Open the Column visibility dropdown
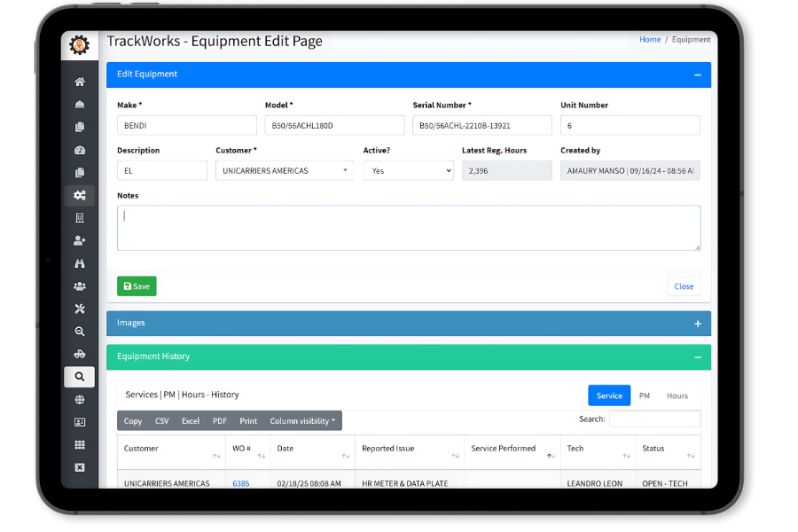The height and width of the screenshot is (532, 798). (302, 421)
